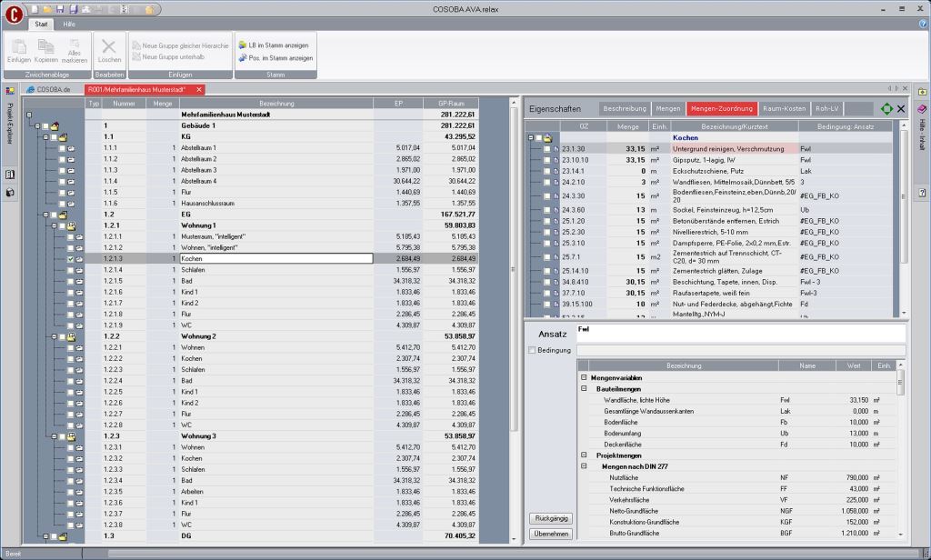Show LB im Stamm anzeigen
Screen dimensions: 931x560
pos(276,44)
